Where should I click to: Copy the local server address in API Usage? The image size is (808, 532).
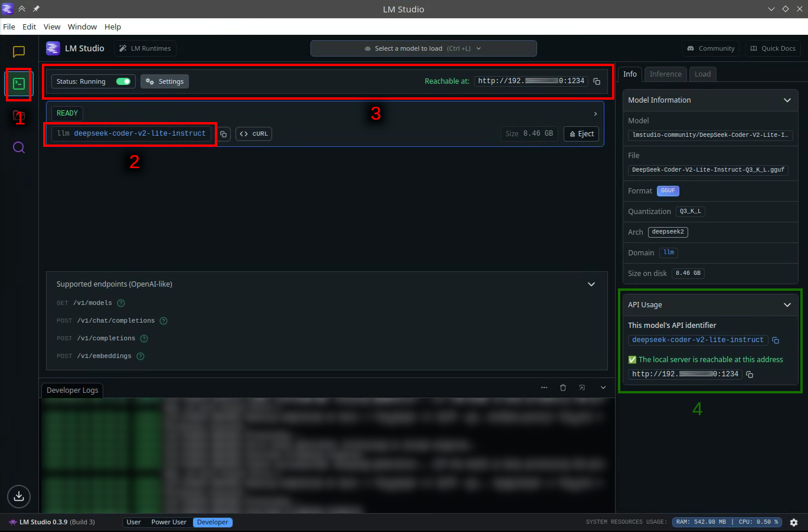tap(750, 375)
